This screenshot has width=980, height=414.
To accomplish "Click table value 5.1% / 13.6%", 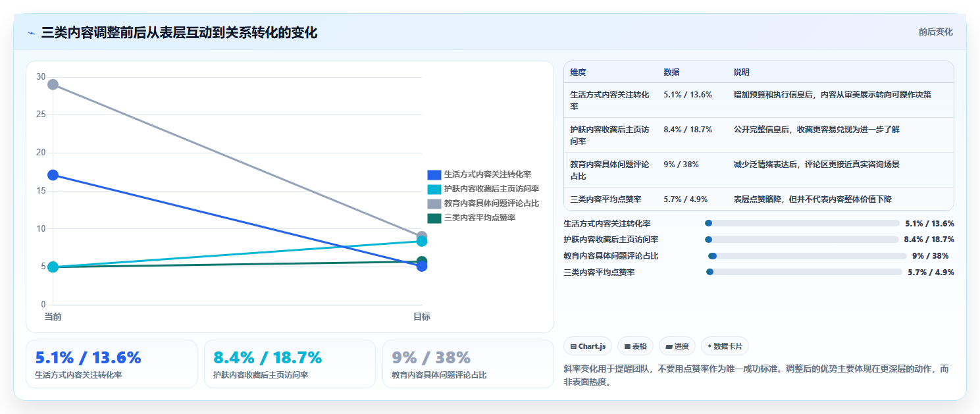I will click(x=688, y=94).
